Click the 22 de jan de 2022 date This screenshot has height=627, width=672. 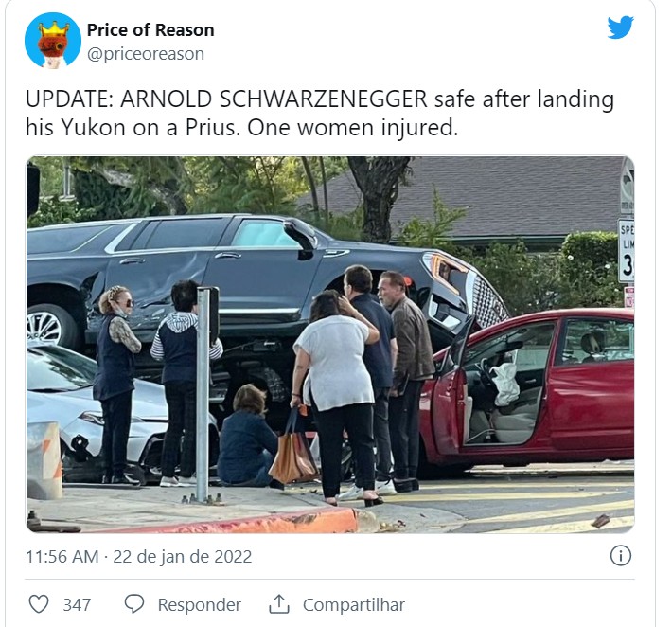click(x=182, y=557)
